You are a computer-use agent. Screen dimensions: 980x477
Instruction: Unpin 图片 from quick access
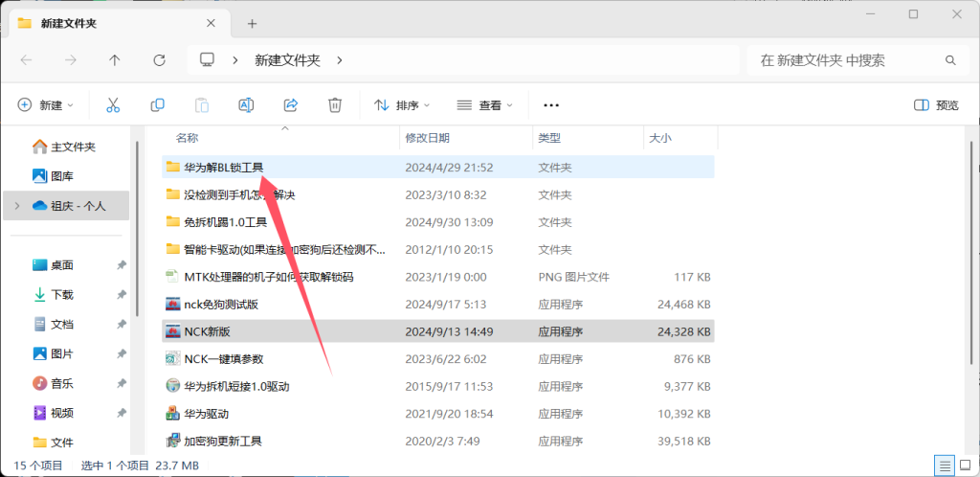(122, 353)
